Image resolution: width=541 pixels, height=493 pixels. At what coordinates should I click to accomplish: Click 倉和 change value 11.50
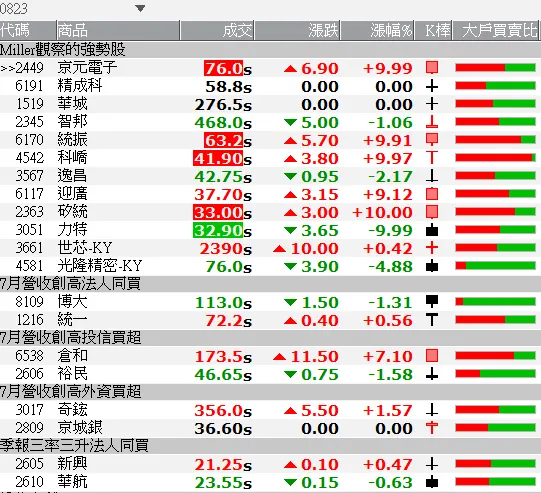click(x=314, y=356)
